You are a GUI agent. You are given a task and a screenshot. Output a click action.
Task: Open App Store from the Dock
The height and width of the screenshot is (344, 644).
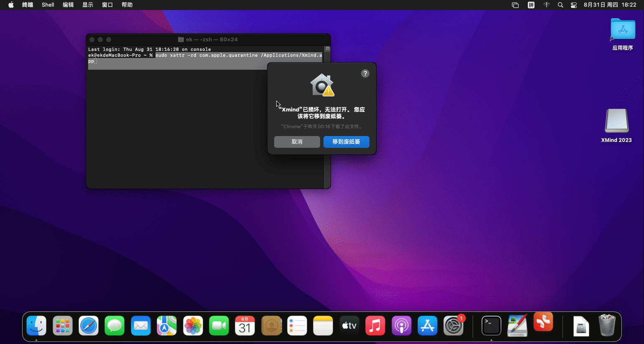tap(428, 326)
